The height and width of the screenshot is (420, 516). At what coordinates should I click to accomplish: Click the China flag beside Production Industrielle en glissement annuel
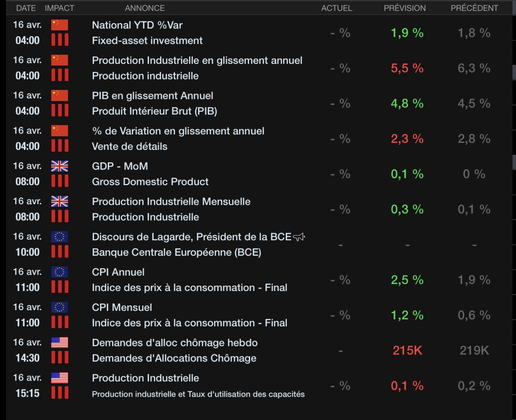(x=60, y=60)
